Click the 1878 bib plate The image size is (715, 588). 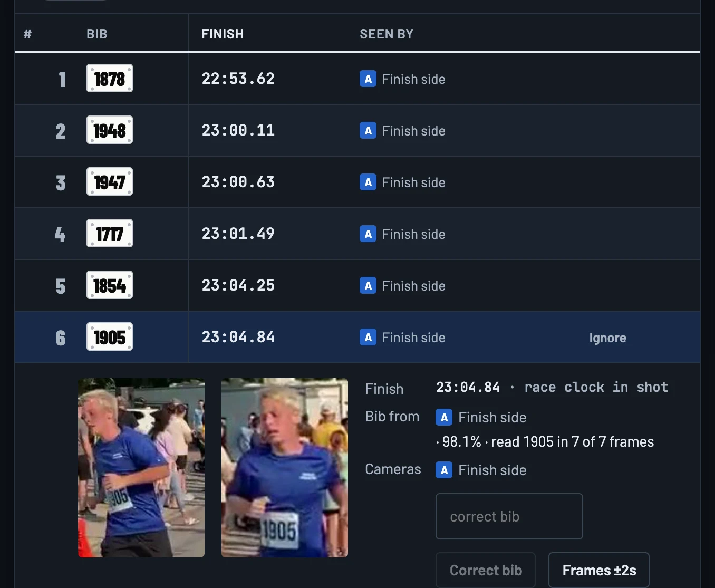coord(110,78)
